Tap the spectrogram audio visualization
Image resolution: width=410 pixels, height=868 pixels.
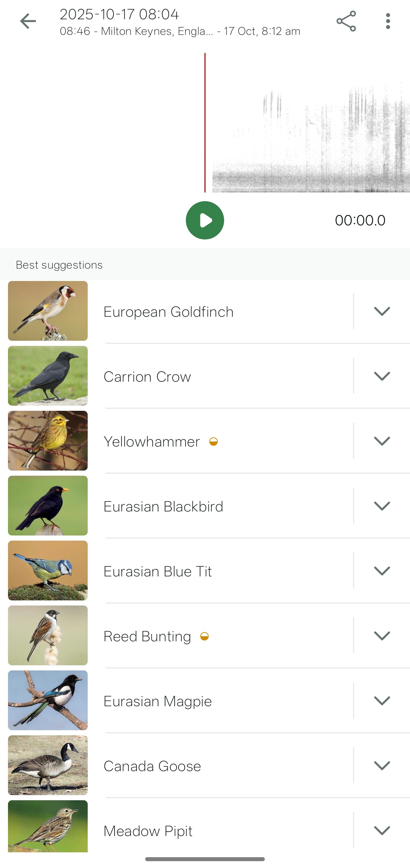310,135
